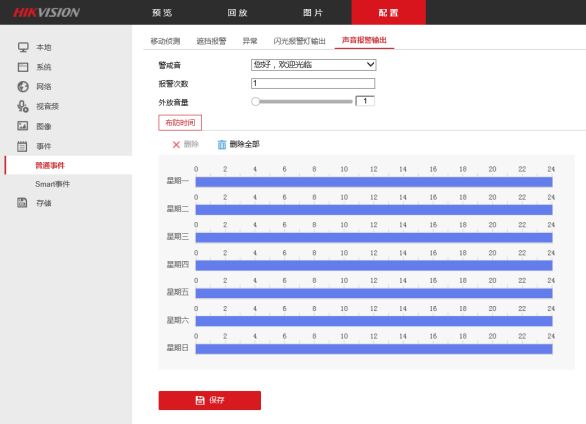Click the 视音频 microphone icon in sidebar
This screenshot has width=586, height=424.
(x=23, y=106)
